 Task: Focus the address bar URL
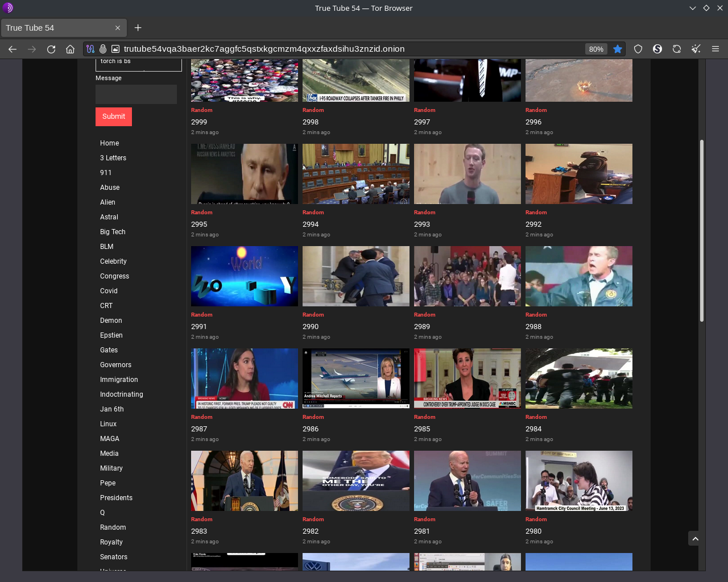264,49
